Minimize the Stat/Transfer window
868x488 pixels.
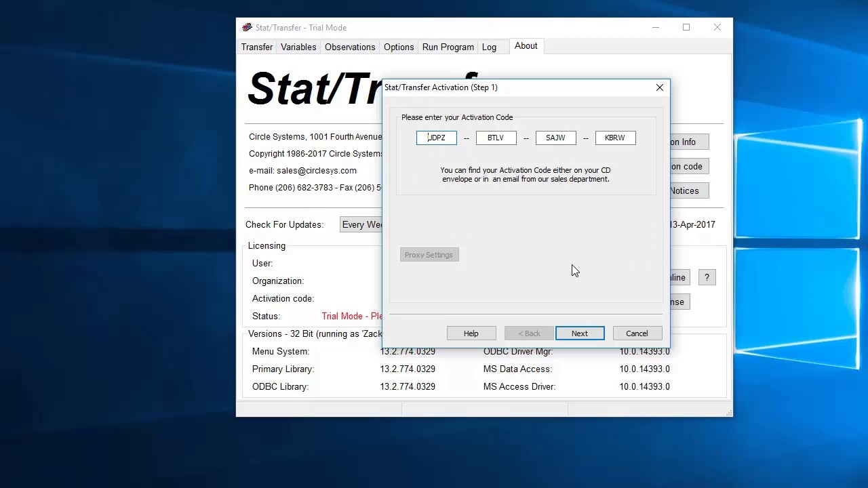(656, 27)
